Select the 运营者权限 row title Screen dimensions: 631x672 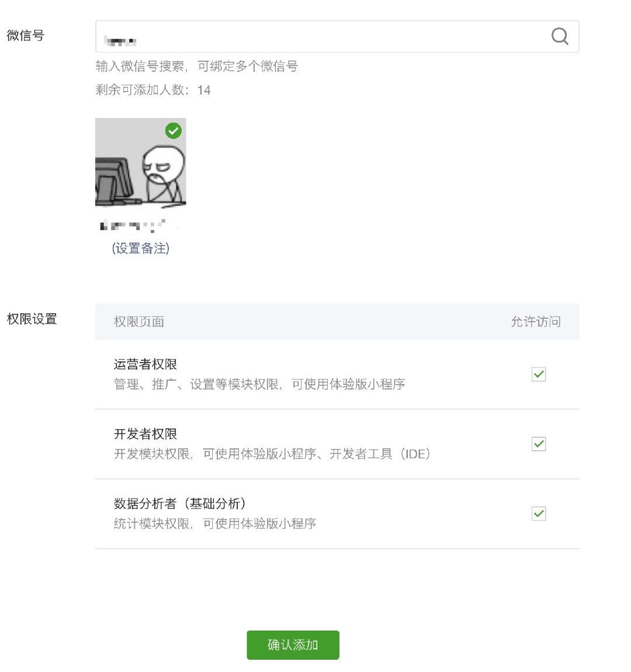pyautogui.click(x=145, y=364)
